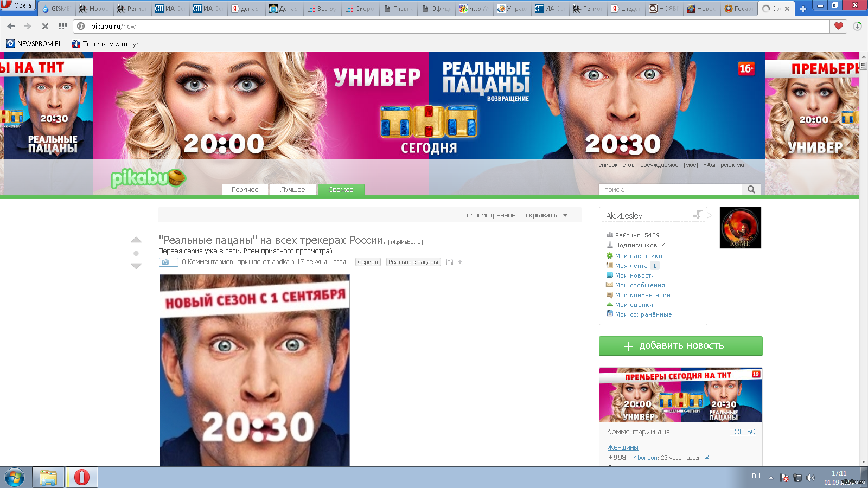Screen dimensions: 868x488
Task: Open the downloads arrow icon in toolbar
Action: [x=857, y=26]
